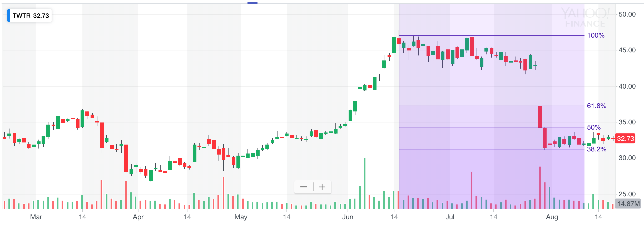Click the 45.00 price axis label
The width and height of the screenshot is (644, 225).
(627, 50)
